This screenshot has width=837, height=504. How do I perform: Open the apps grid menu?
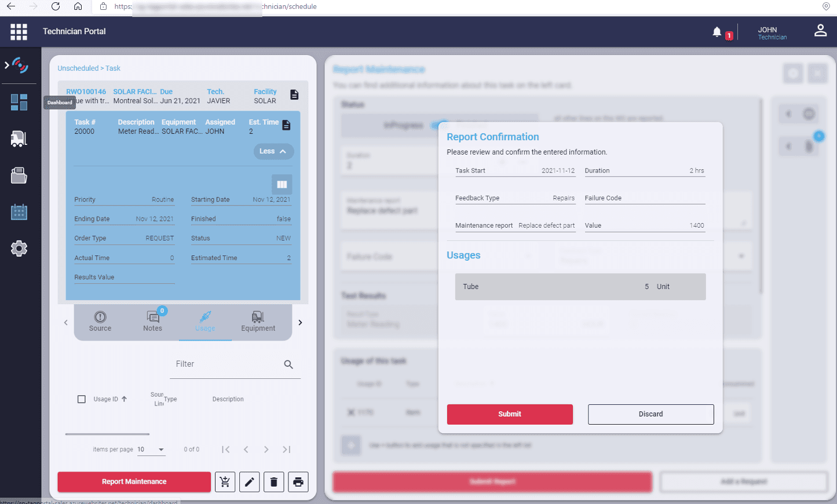[x=19, y=32]
